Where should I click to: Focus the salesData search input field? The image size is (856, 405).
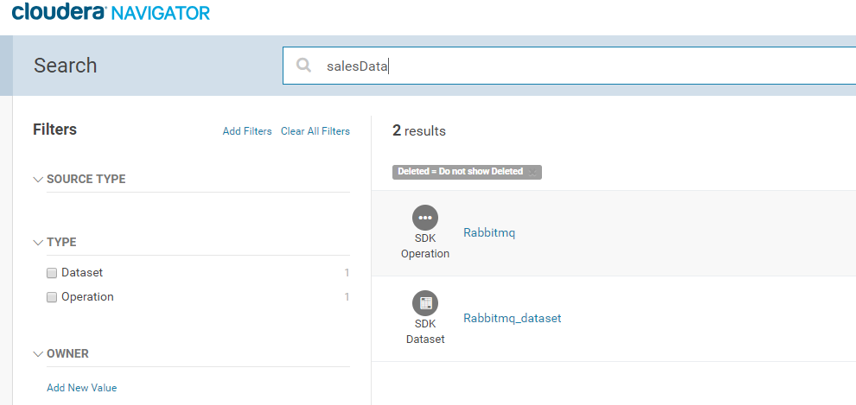(580, 66)
